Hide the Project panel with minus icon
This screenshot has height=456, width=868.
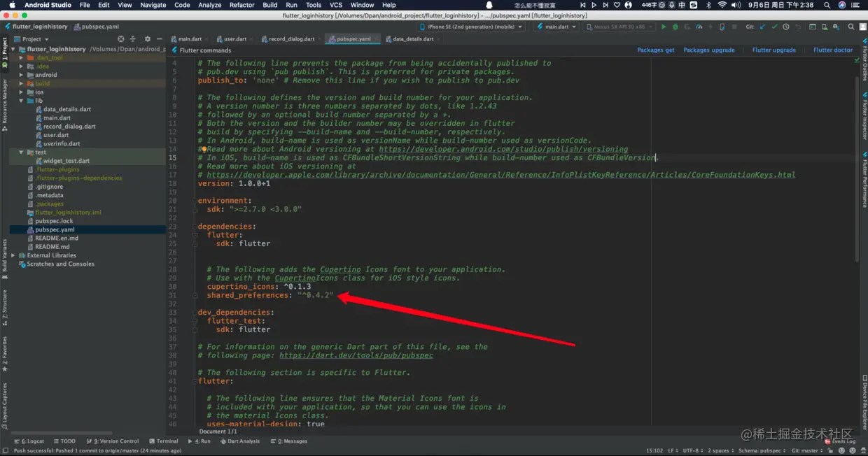[x=160, y=39]
